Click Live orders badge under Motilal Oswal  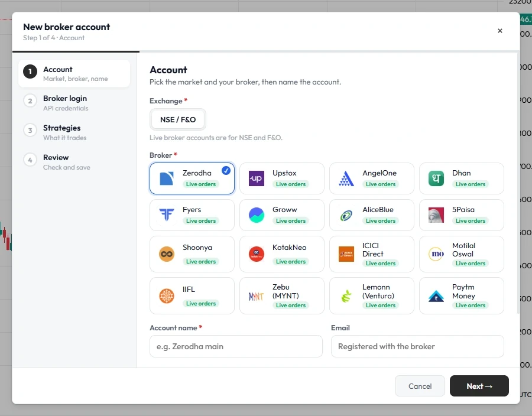(471, 264)
